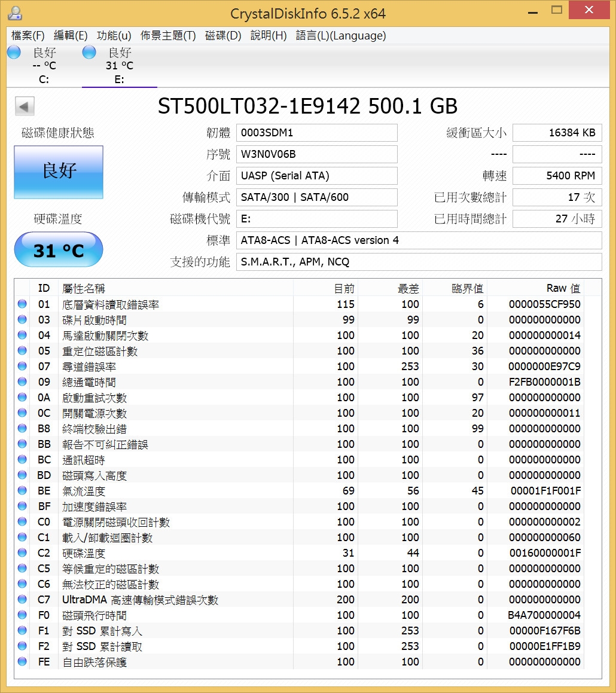Viewport: 616px width, 693px height.
Task: Click status icon for attribute F0
Action: (22, 615)
